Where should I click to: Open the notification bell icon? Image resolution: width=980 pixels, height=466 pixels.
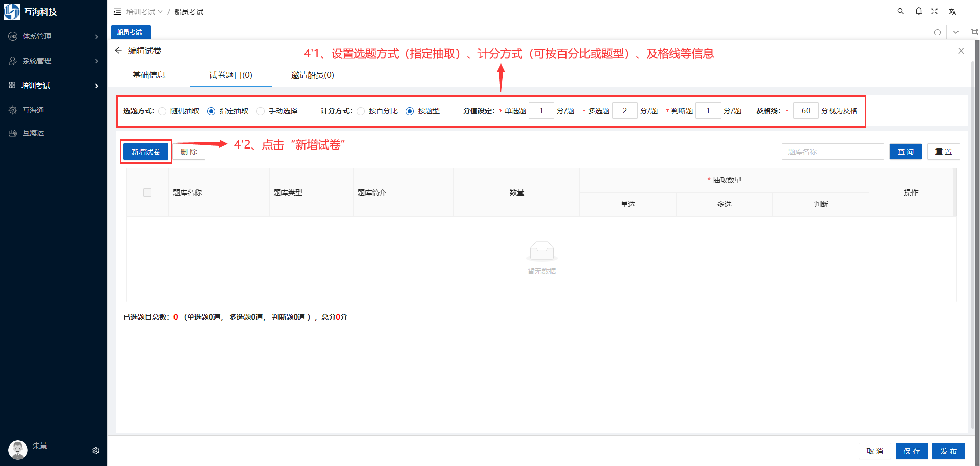(x=919, y=11)
